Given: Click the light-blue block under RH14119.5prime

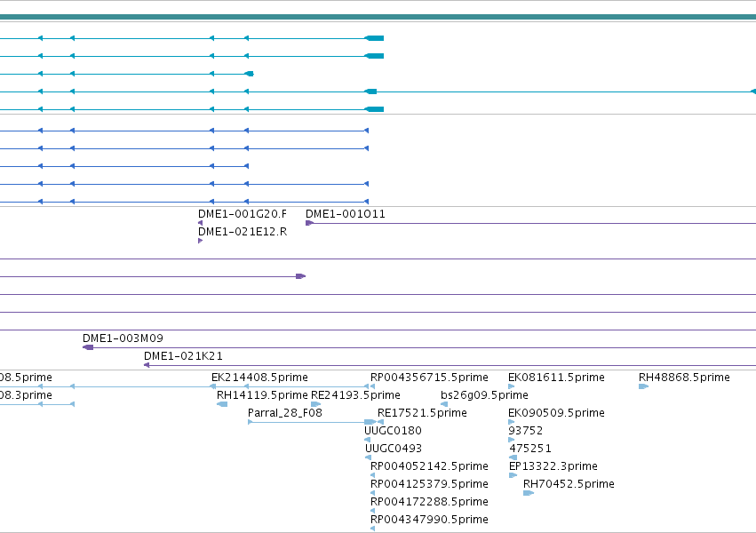Looking at the screenshot, I should pos(222,404).
